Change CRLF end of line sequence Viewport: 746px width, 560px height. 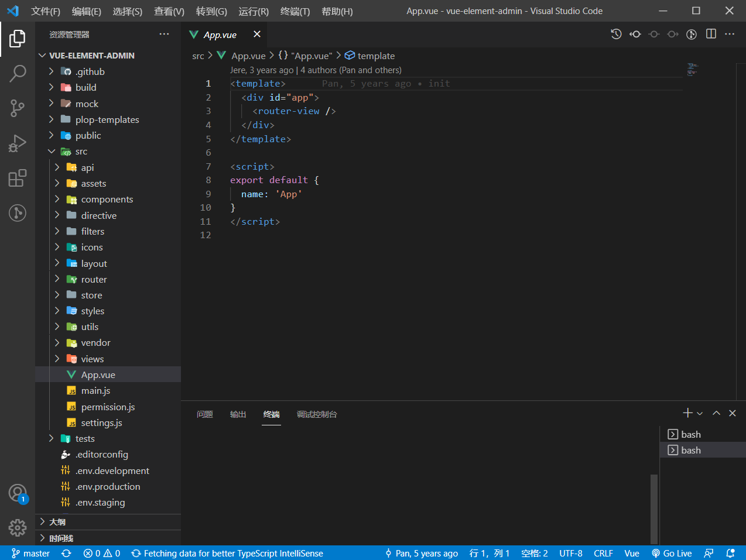(603, 553)
